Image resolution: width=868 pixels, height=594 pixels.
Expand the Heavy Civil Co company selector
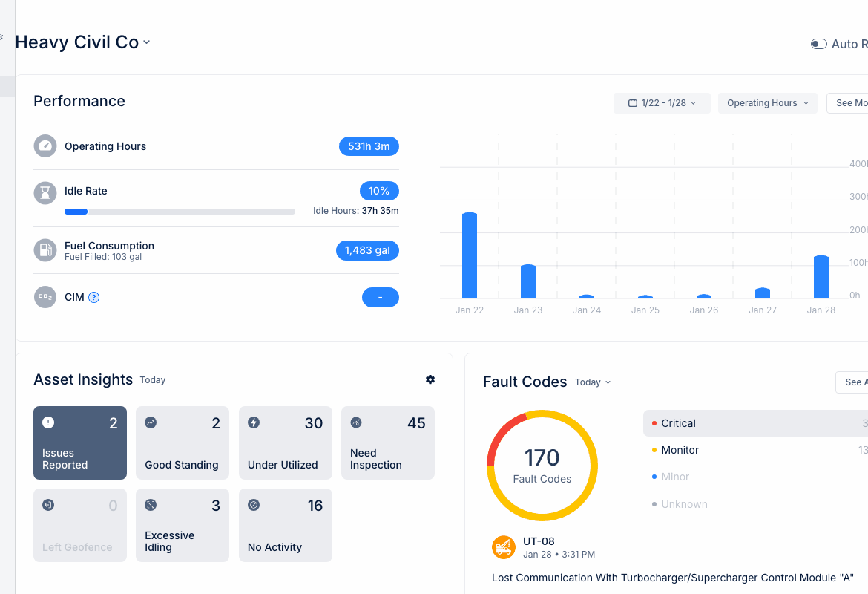point(83,42)
